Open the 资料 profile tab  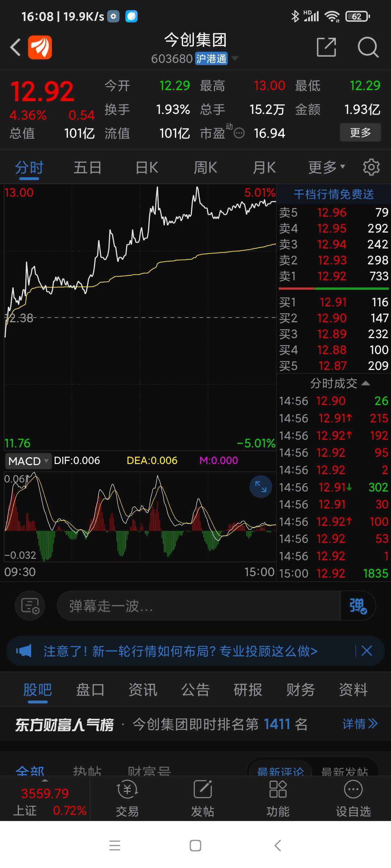tap(353, 690)
